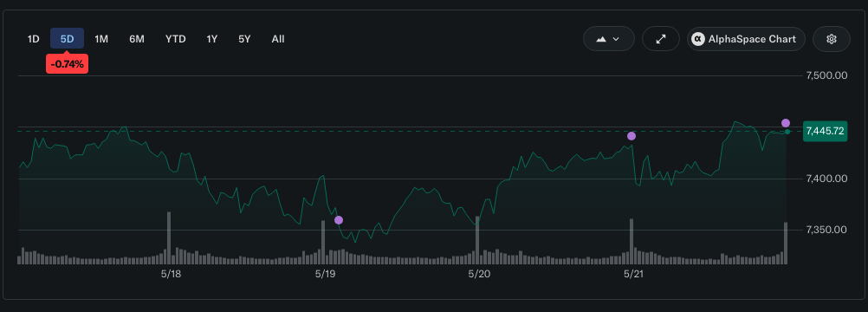Click the purple marker at chart's right end
Viewport: 868px width, 312px height.
tap(786, 123)
